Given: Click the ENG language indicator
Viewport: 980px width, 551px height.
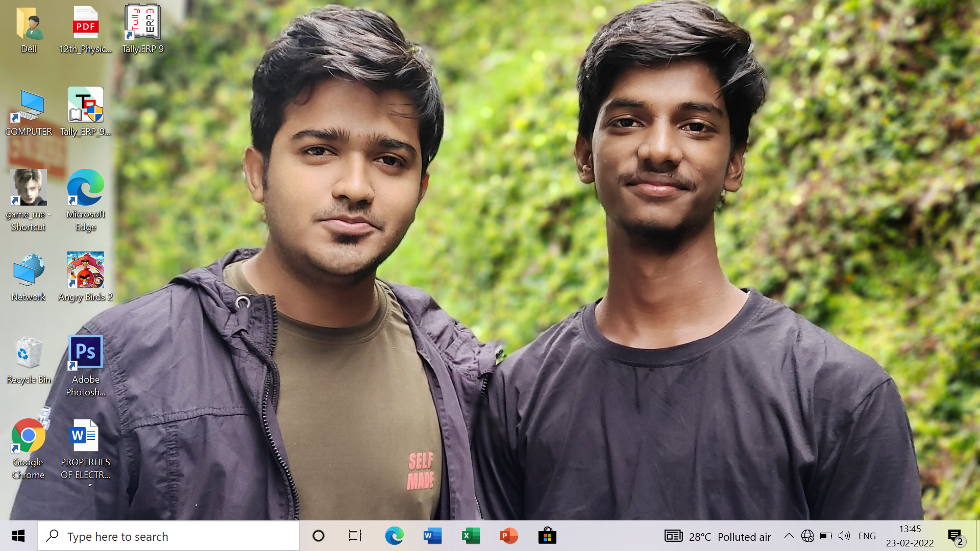Looking at the screenshot, I should [x=867, y=536].
